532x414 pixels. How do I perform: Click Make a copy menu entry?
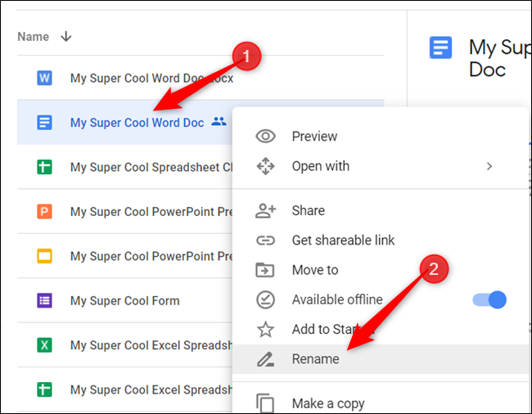coord(328,403)
